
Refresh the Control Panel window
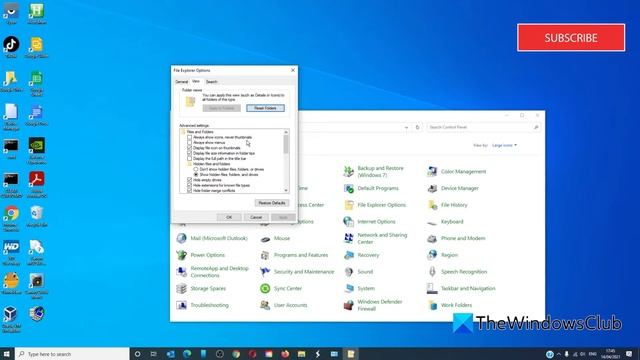pyautogui.click(x=417, y=127)
